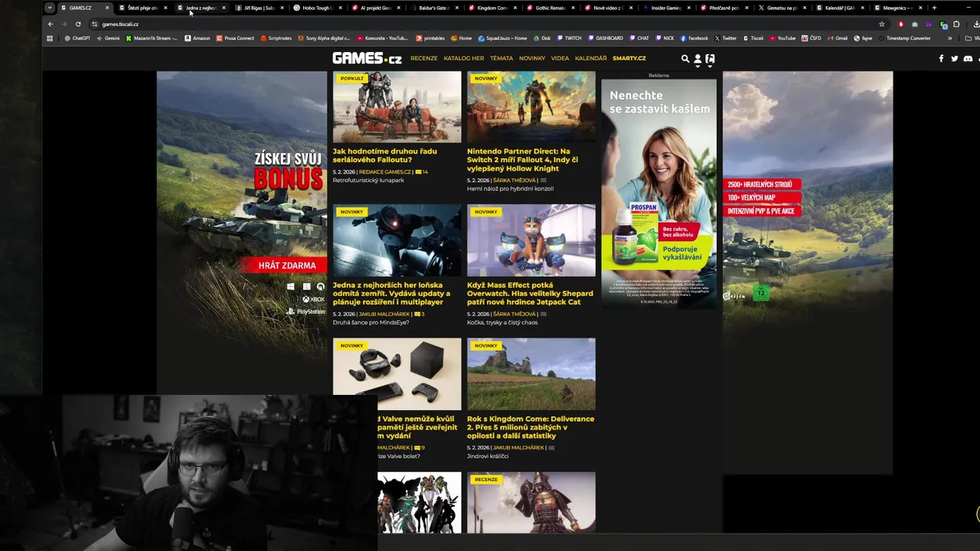Click the Discord icon in site header

968,58
